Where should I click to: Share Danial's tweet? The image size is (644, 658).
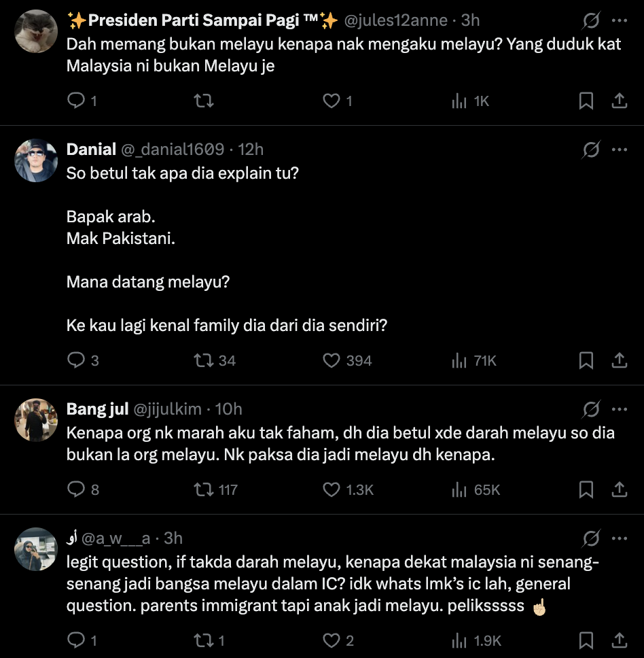(620, 360)
